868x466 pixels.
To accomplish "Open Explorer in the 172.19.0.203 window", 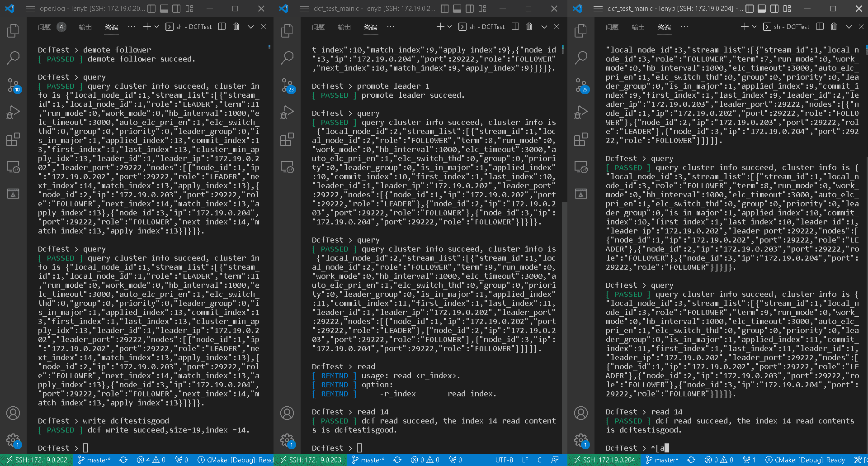I will pyautogui.click(x=287, y=31).
